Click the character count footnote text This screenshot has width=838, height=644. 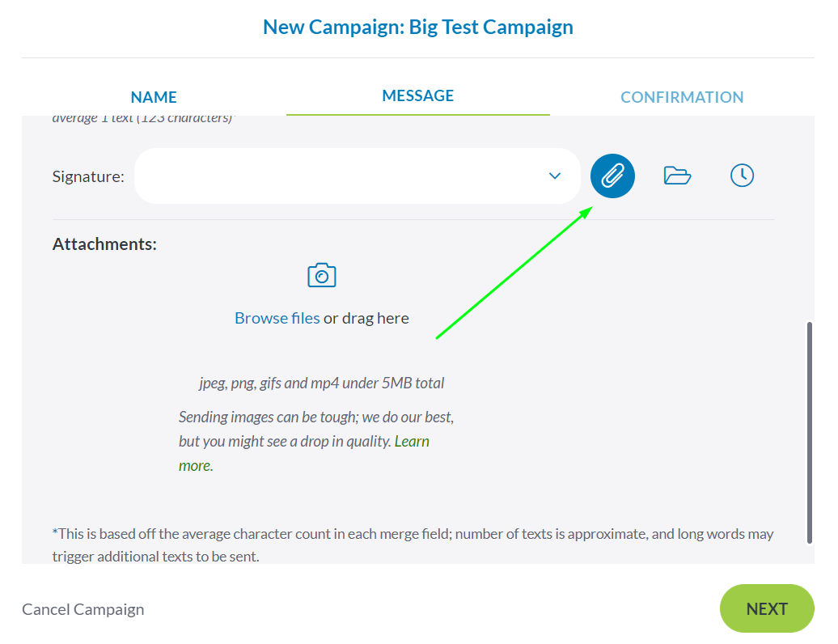click(x=413, y=545)
